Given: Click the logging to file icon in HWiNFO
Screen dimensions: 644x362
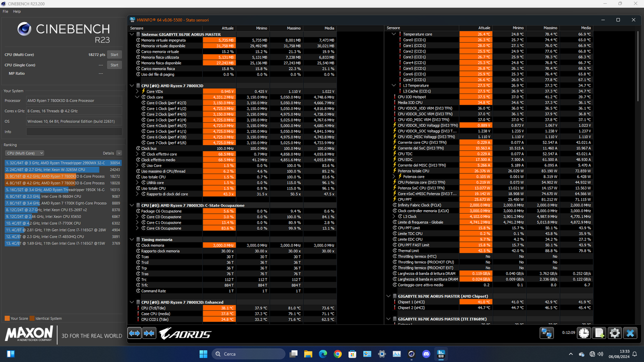Looking at the screenshot, I should [x=599, y=333].
